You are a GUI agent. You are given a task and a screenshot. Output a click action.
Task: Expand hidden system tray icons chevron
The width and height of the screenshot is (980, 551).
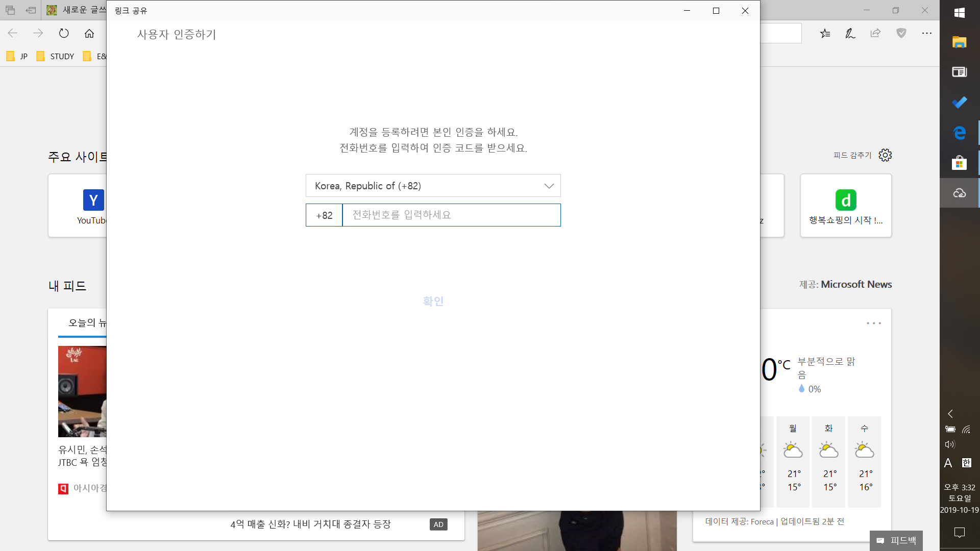(x=950, y=414)
